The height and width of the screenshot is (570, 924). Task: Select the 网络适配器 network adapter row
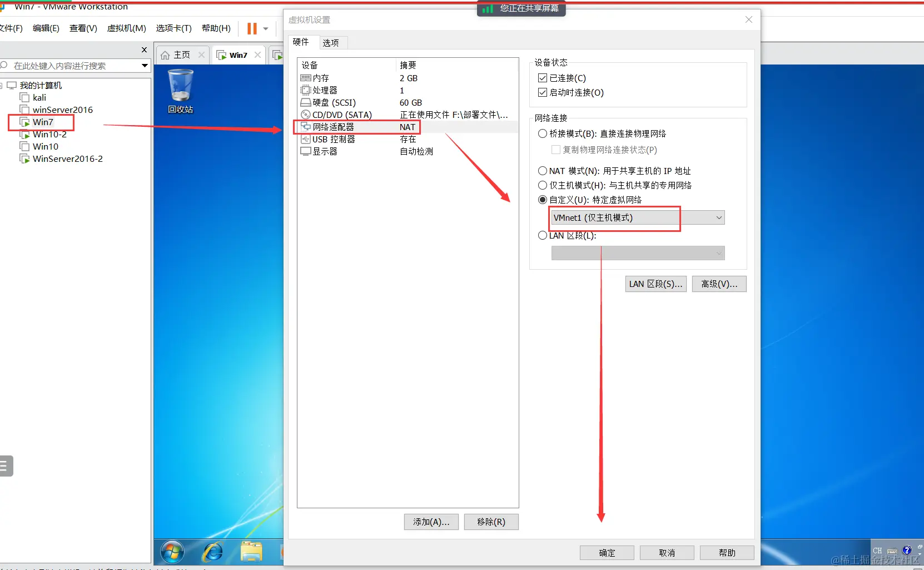coord(408,127)
